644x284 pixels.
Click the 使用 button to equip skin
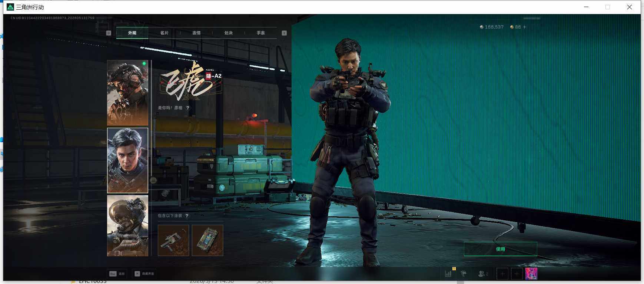coord(500,249)
